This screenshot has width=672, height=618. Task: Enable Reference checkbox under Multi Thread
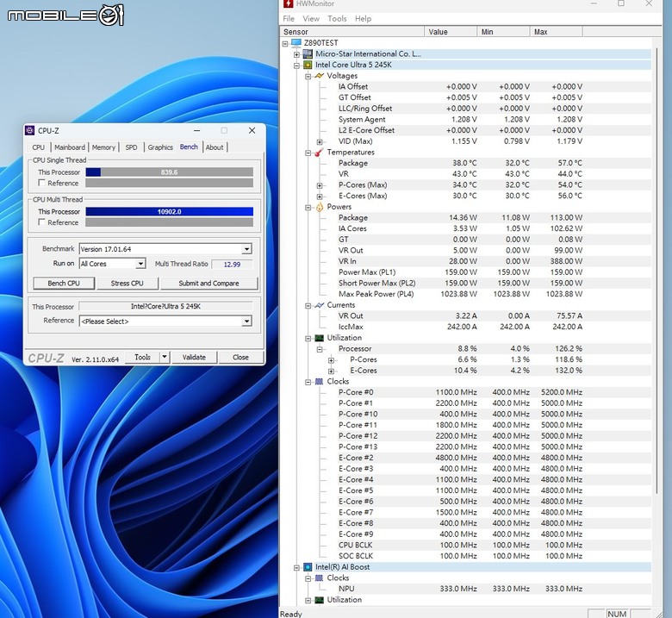[41, 222]
